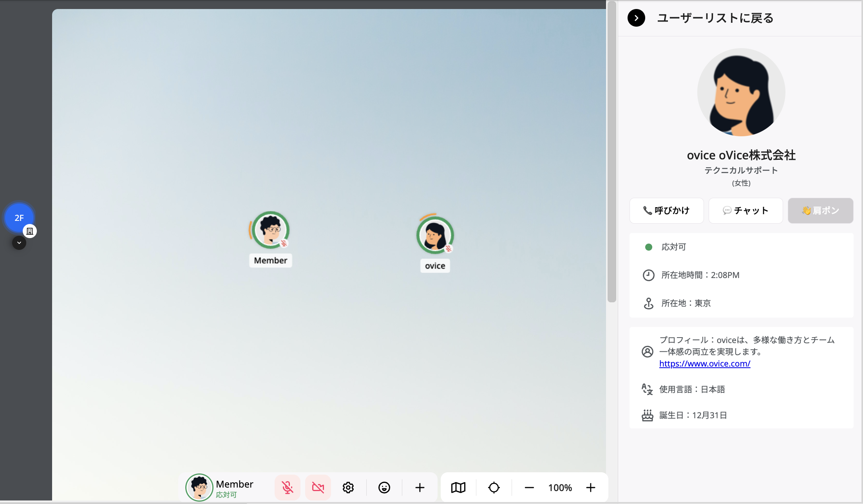Open the emoji reaction picker
The image size is (863, 504).
(x=384, y=488)
